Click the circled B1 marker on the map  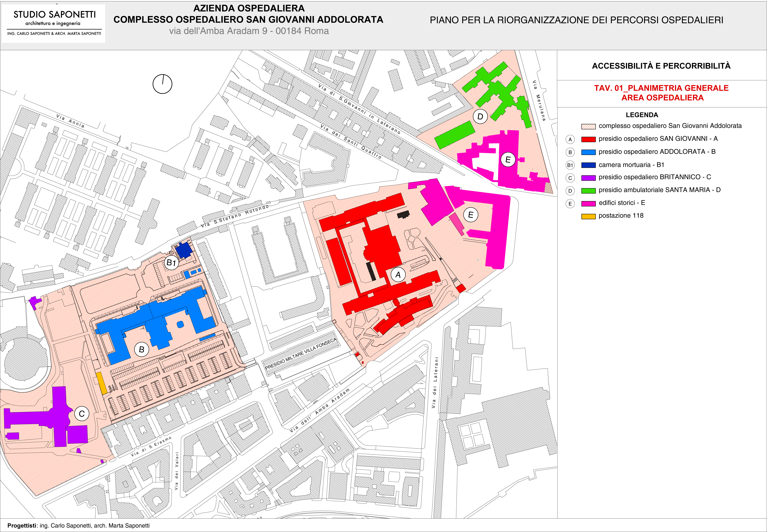point(171,263)
